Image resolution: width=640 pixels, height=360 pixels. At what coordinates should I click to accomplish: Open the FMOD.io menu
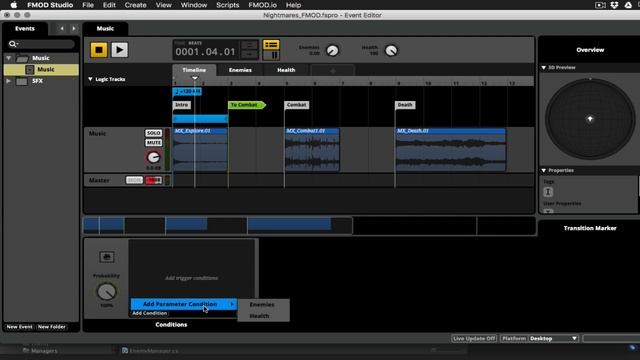(262, 5)
